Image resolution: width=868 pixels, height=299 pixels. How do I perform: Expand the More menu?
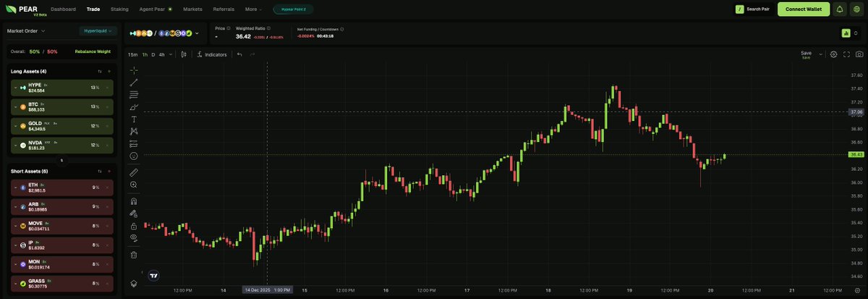click(x=254, y=9)
